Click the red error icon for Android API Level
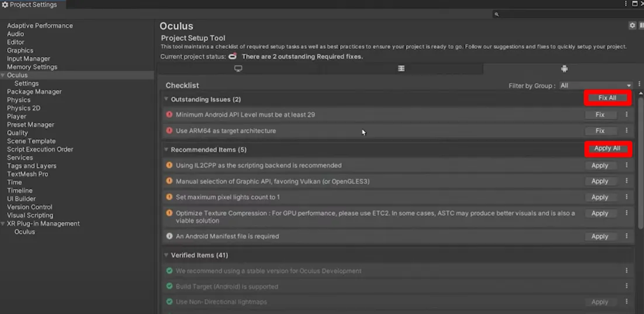Image resolution: width=644 pixels, height=314 pixels. [x=169, y=115]
